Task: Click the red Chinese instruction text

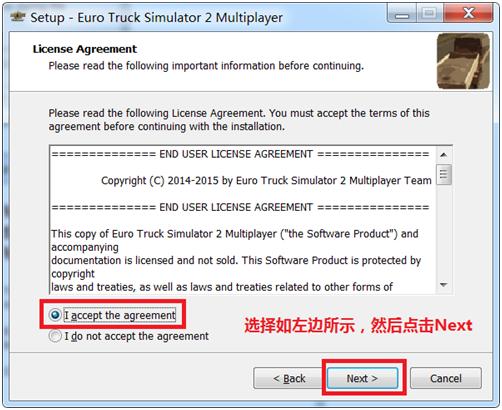Action: coord(358,325)
